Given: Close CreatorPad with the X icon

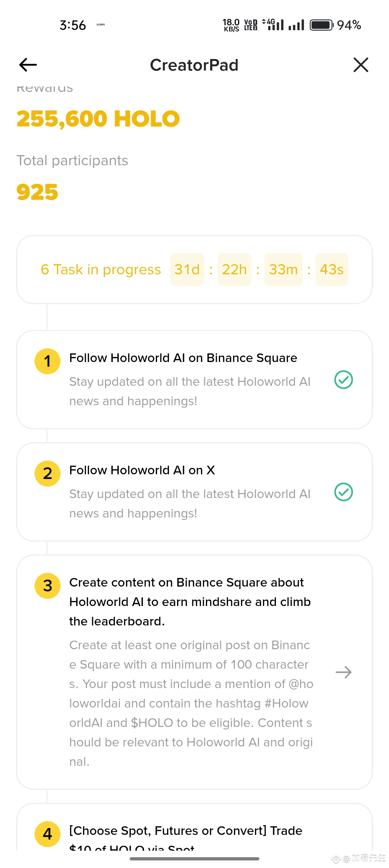Looking at the screenshot, I should pos(361,65).
